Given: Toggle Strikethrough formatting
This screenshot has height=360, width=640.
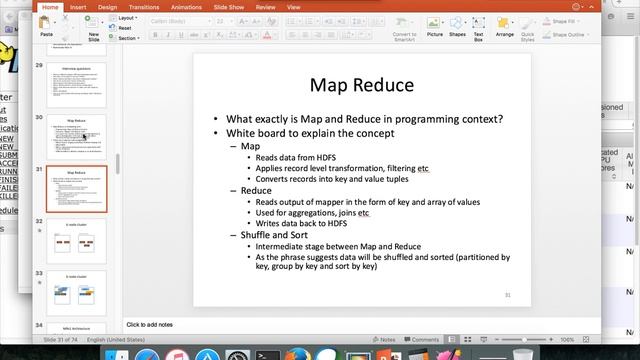Looking at the screenshot, I should point(194,36).
